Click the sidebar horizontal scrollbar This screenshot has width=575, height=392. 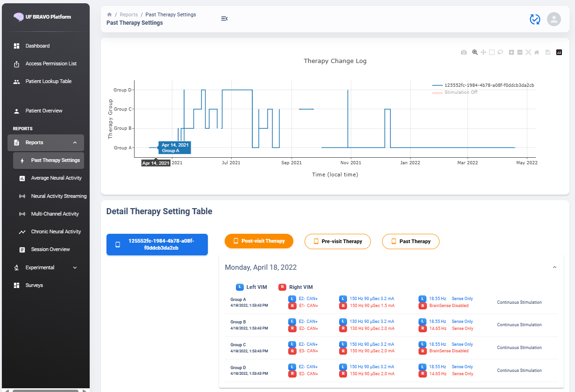(x=45, y=390)
